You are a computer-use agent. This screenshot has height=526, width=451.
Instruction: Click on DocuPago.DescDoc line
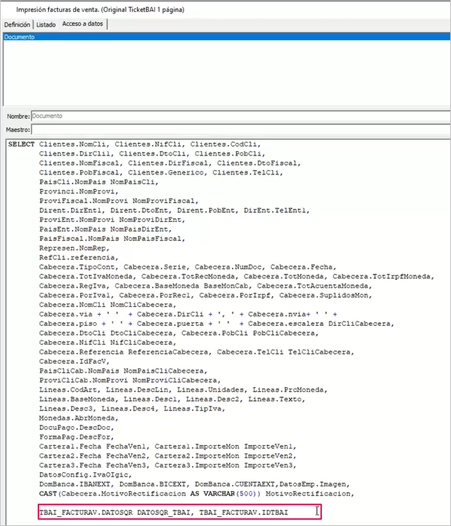77,427
